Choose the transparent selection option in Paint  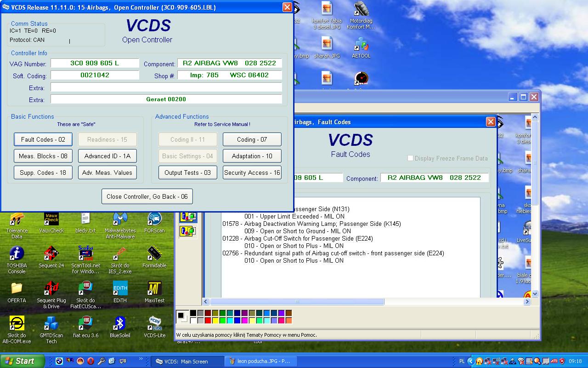[x=188, y=230]
